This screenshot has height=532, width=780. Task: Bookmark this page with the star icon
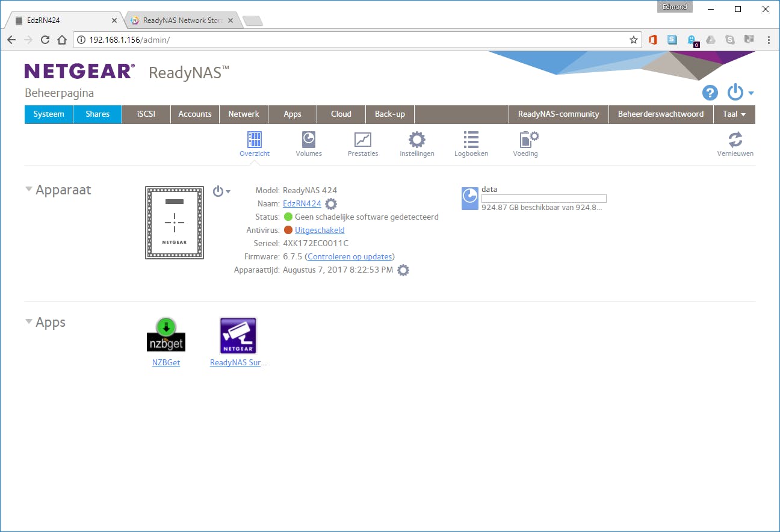(x=634, y=40)
